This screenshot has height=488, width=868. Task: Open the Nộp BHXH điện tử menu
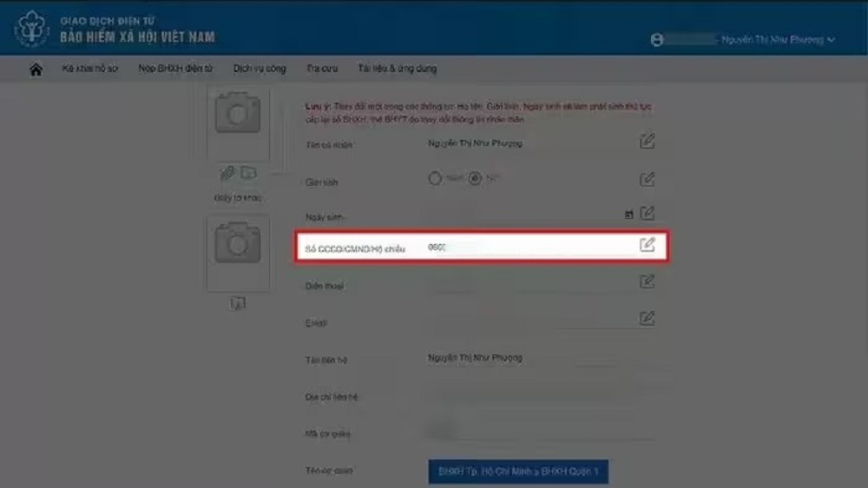[x=175, y=69]
